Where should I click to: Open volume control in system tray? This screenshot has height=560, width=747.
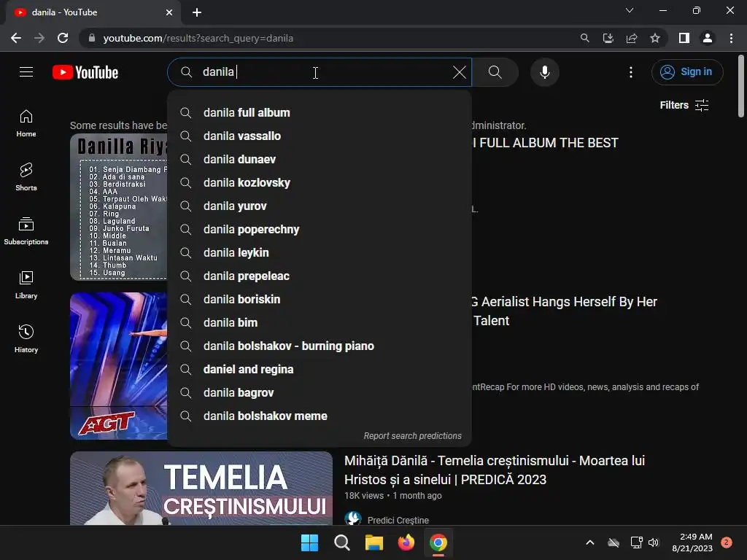point(654,542)
